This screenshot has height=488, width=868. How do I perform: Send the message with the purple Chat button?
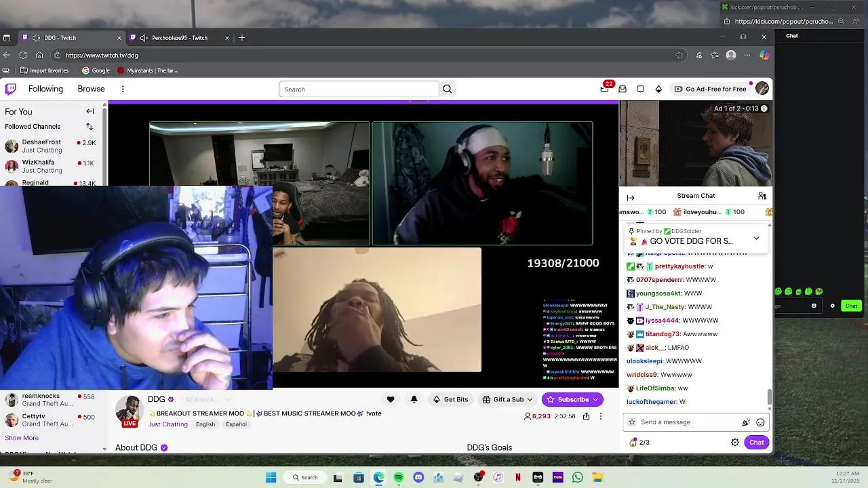(x=756, y=443)
